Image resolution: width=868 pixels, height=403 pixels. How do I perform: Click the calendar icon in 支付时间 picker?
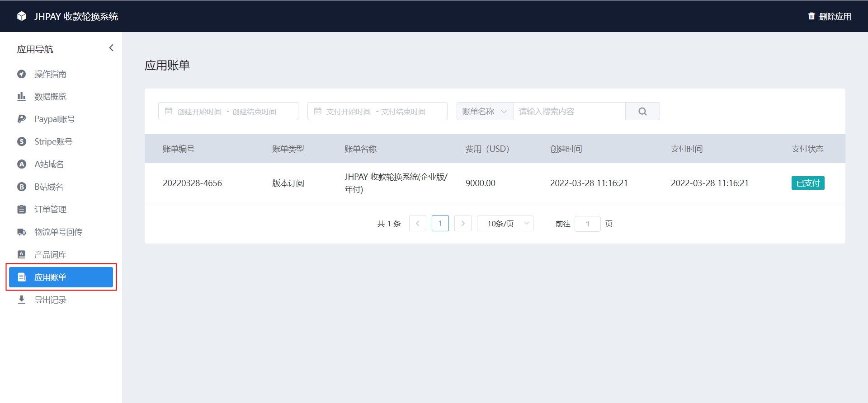coord(318,111)
